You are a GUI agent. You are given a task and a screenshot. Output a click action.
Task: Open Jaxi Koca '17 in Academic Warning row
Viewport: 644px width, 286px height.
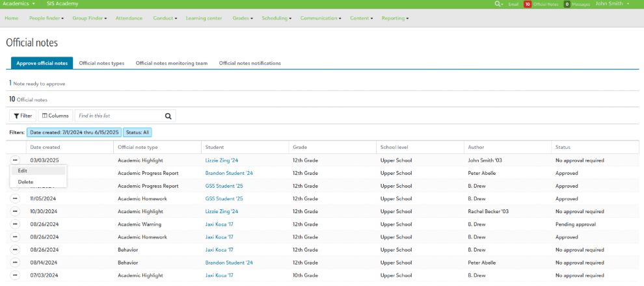tap(219, 224)
